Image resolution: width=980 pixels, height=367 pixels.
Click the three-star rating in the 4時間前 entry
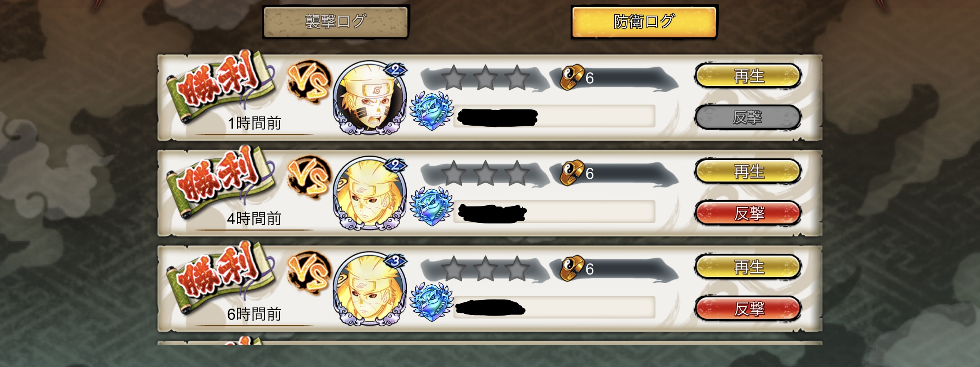pyautogui.click(x=486, y=173)
